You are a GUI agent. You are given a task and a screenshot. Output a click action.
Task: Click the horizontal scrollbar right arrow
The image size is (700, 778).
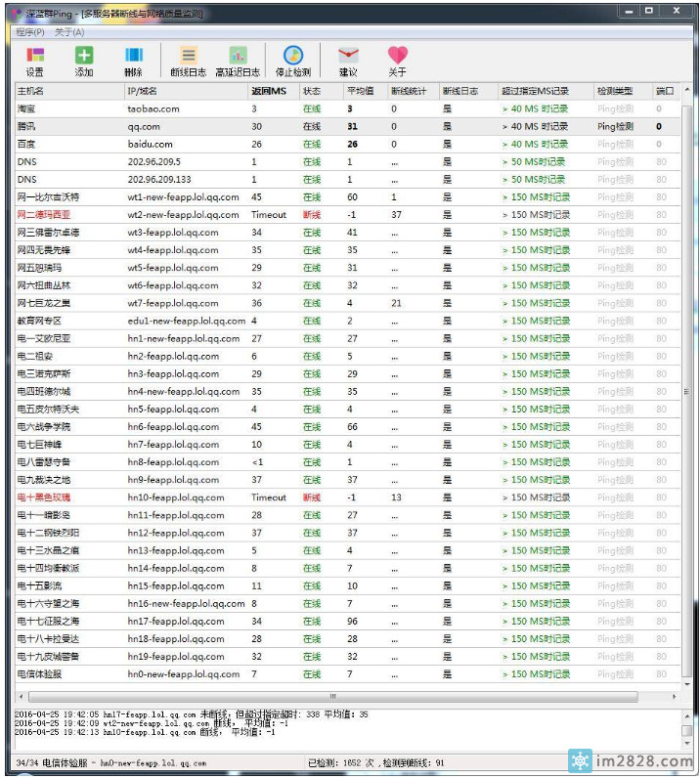[x=674, y=697]
